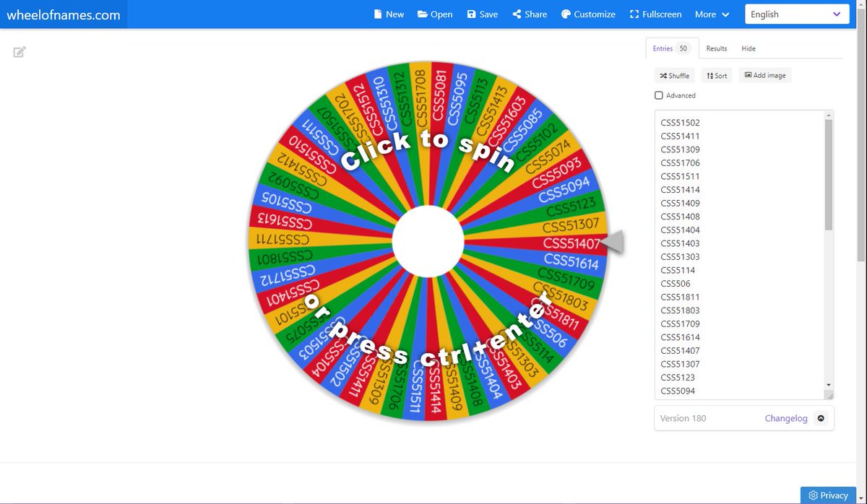
Task: Click entry CSS51407 in the list
Action: point(680,350)
